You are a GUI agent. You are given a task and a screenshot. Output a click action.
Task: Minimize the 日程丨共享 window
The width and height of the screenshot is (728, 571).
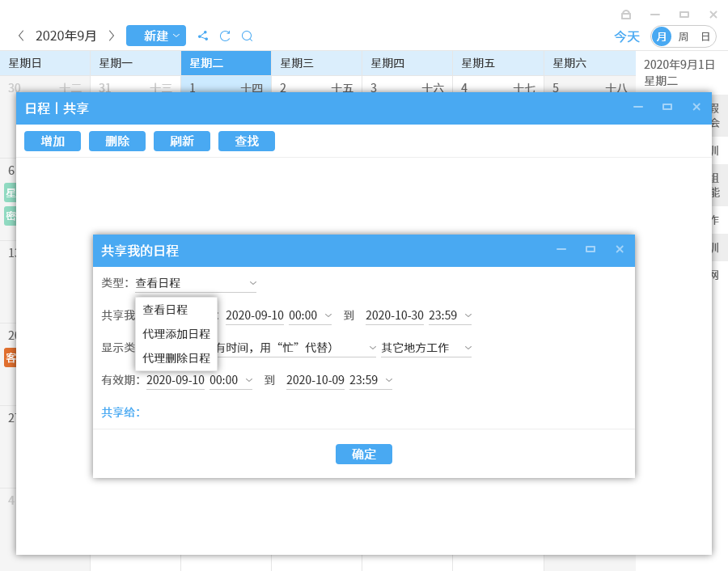(638, 107)
